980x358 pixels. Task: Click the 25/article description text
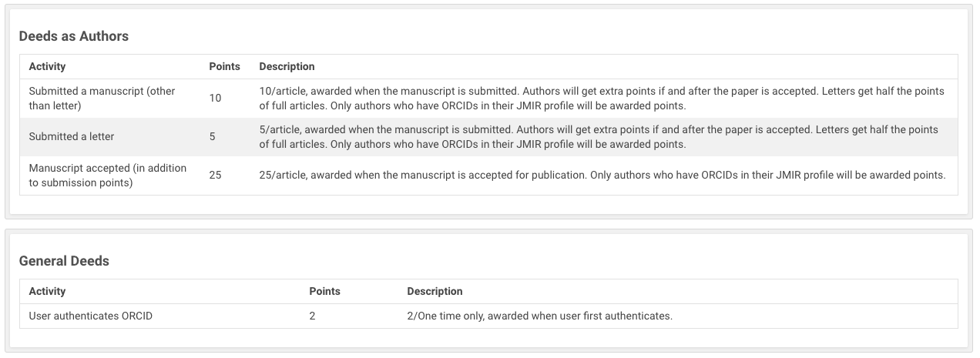[x=602, y=176]
